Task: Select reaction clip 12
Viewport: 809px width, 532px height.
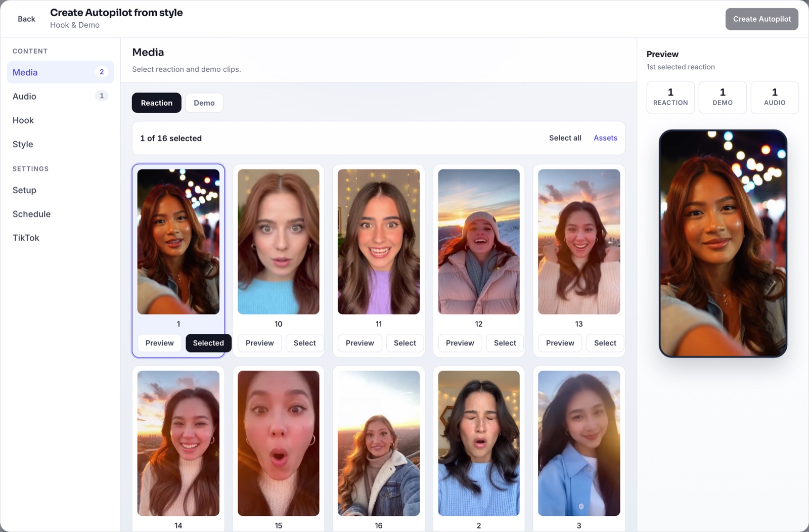Action: pyautogui.click(x=505, y=343)
